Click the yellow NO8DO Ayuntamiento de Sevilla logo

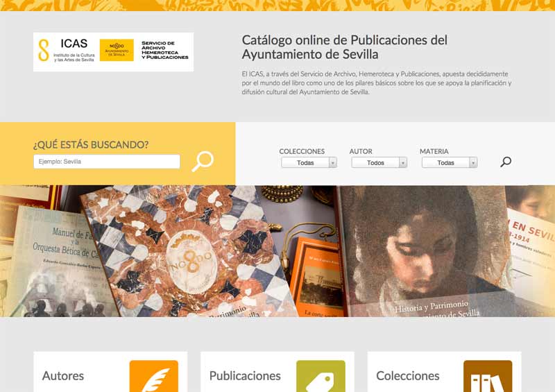(x=117, y=50)
